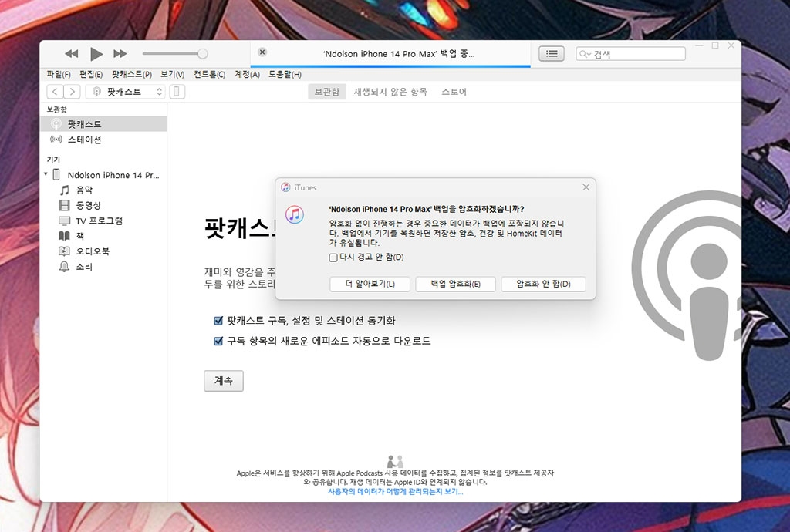Click the iTunes logo in dialog title bar
The width and height of the screenshot is (790, 532).
point(285,187)
